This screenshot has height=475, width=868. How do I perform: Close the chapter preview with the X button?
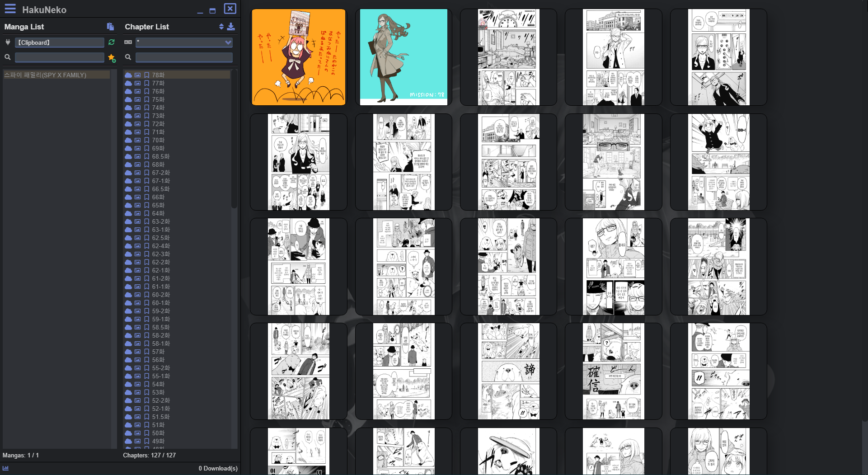pos(230,9)
